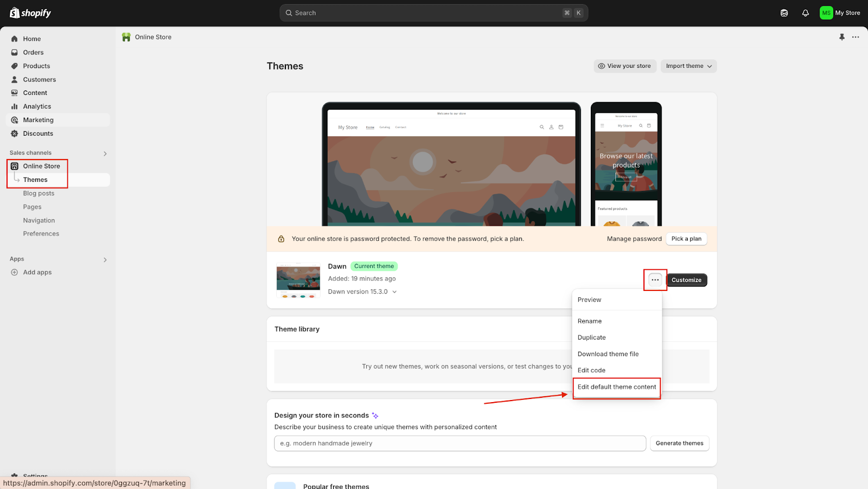Expand the Apps section chevron
The height and width of the screenshot is (489, 868).
click(105, 260)
